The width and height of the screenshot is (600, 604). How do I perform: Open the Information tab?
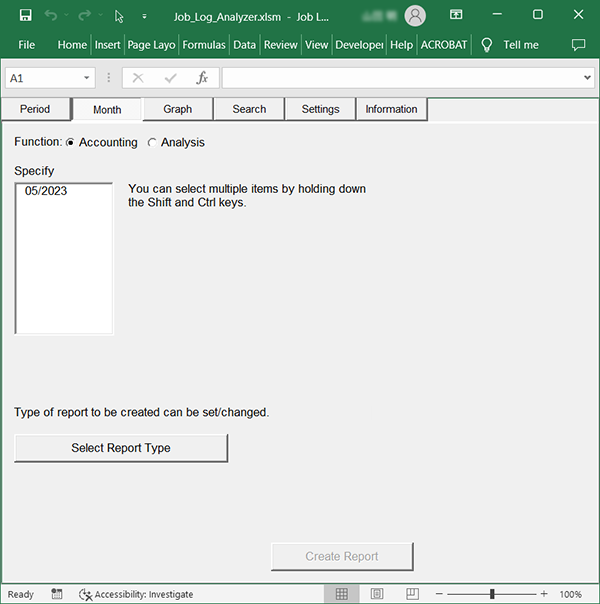[391, 109]
